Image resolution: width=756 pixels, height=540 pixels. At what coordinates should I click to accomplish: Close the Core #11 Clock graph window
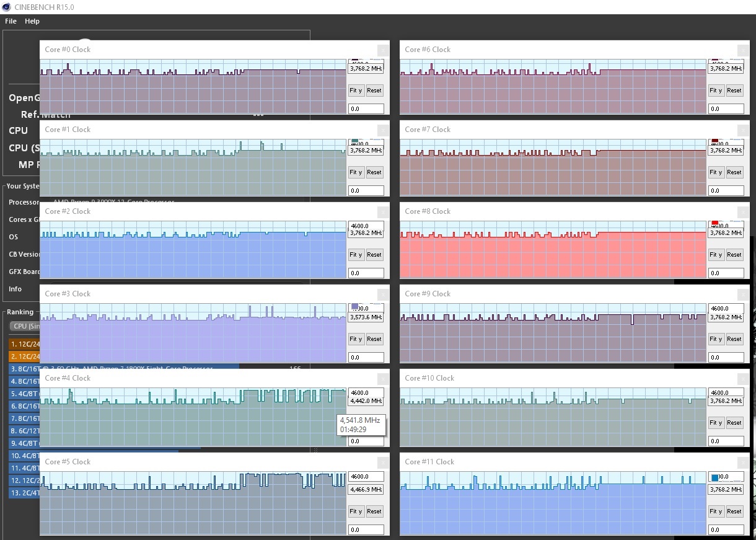click(744, 462)
